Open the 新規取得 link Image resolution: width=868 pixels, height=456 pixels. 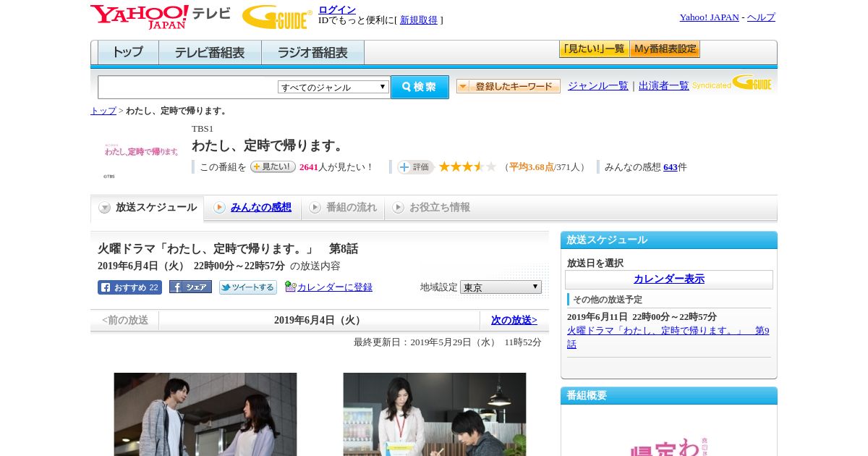(419, 20)
